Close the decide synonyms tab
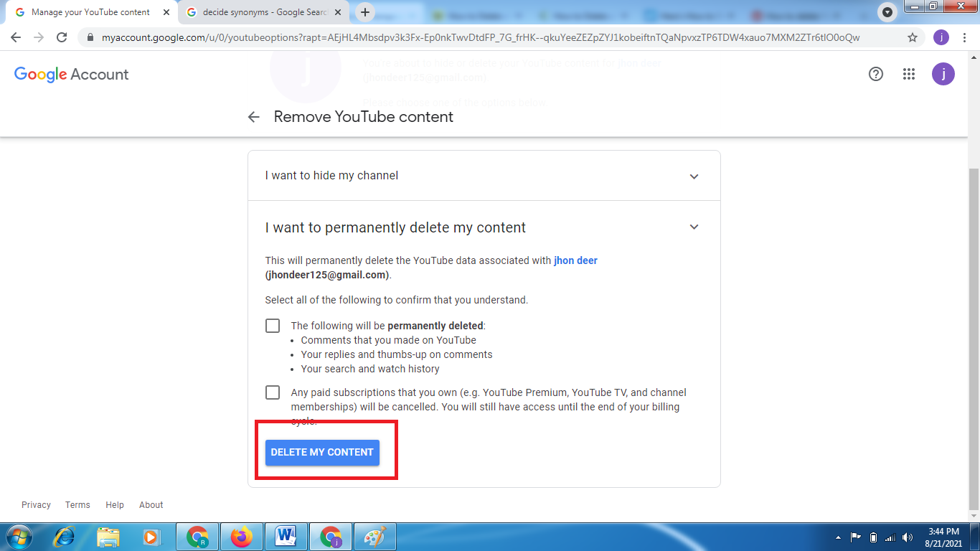Viewport: 980px width, 551px height. pos(338,12)
